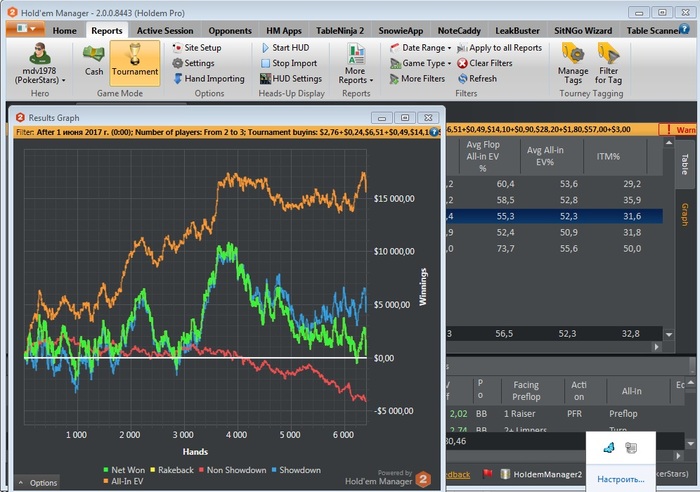Screen dimensions: 700x492
Task: Select the row with ITM% 35,9
Action: [554, 200]
